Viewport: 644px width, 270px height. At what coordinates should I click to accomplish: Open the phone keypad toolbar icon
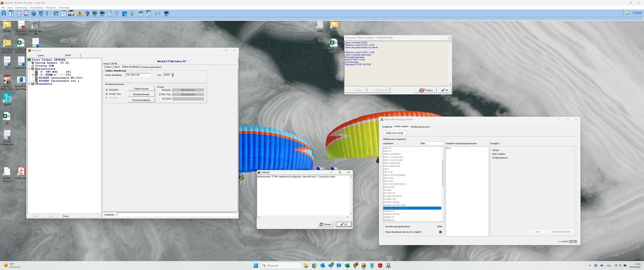click(56, 13)
